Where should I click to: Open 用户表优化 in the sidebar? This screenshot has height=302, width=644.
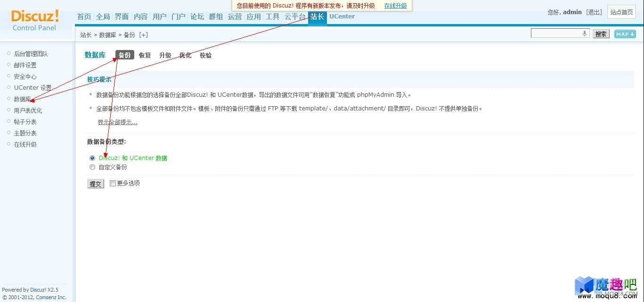[x=28, y=110]
